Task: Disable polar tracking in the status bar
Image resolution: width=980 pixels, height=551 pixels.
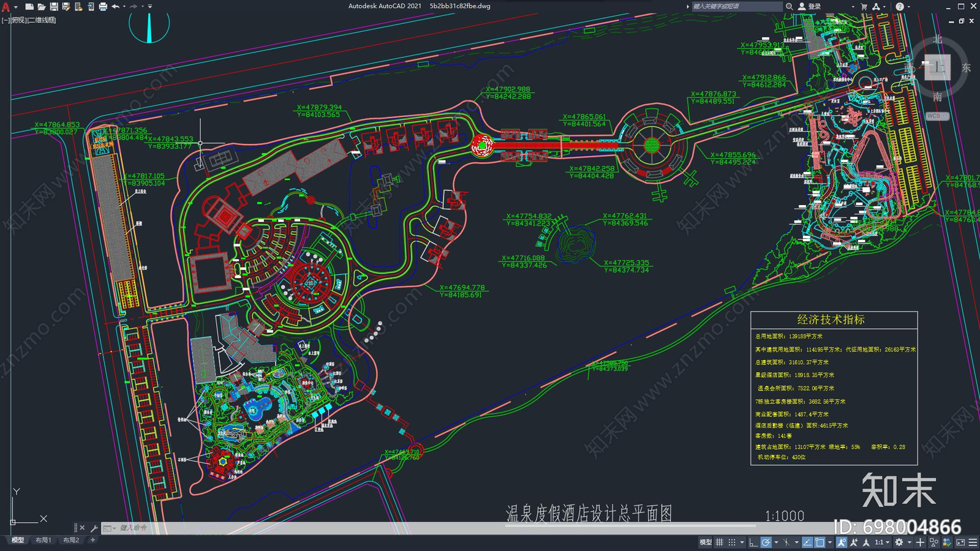Action: 766,542
